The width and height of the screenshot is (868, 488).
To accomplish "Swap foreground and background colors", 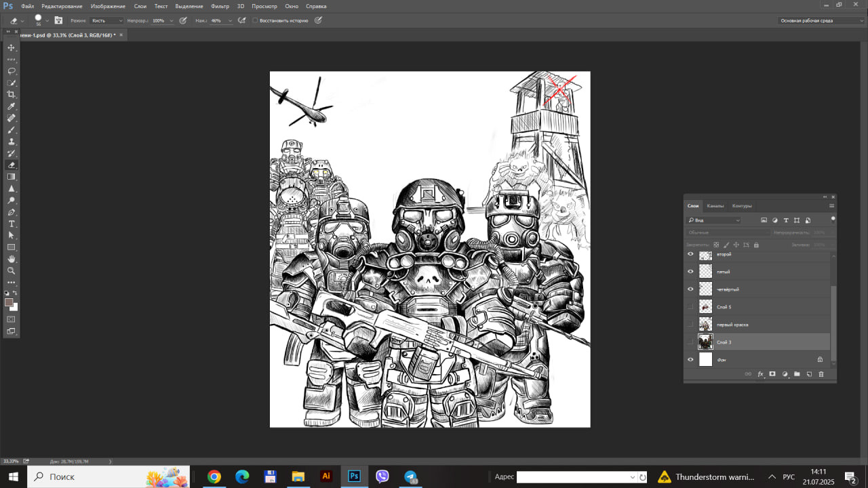I will [x=16, y=293].
